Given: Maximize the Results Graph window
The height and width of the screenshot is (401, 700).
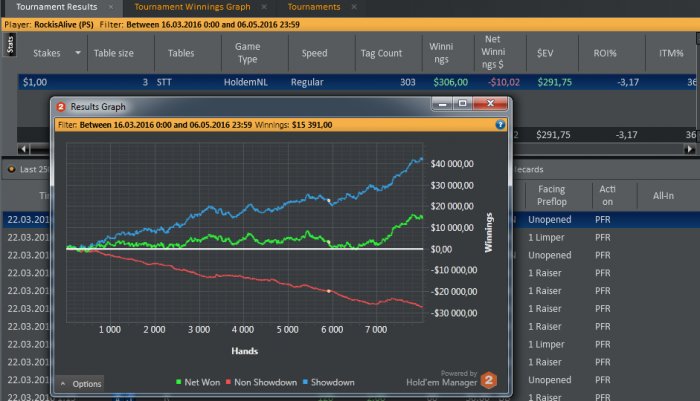Looking at the screenshot, I should [x=462, y=104].
